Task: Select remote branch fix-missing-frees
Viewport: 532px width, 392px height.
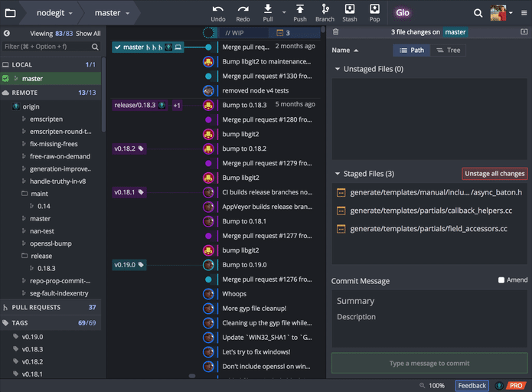Action: [54, 144]
